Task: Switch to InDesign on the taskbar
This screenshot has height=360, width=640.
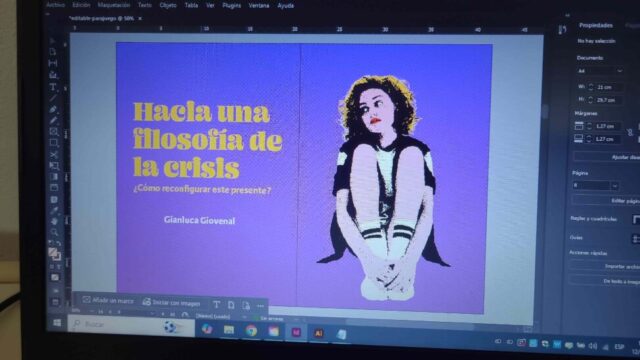Action: tap(296, 332)
